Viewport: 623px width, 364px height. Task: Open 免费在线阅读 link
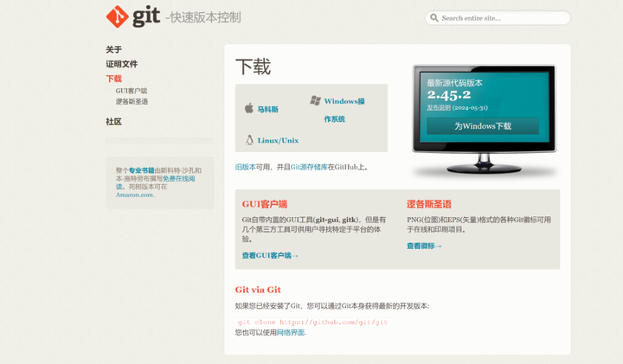click(x=178, y=179)
